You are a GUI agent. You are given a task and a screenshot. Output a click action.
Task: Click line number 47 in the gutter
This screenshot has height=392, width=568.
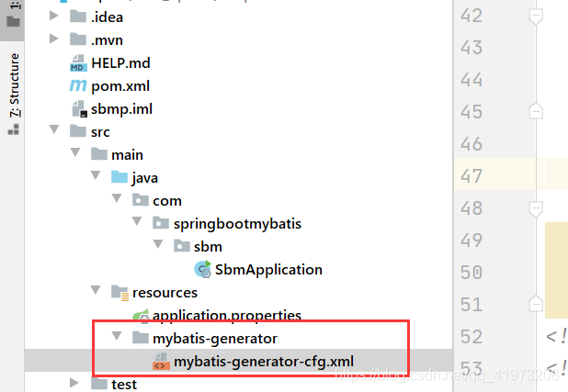pyautogui.click(x=471, y=176)
